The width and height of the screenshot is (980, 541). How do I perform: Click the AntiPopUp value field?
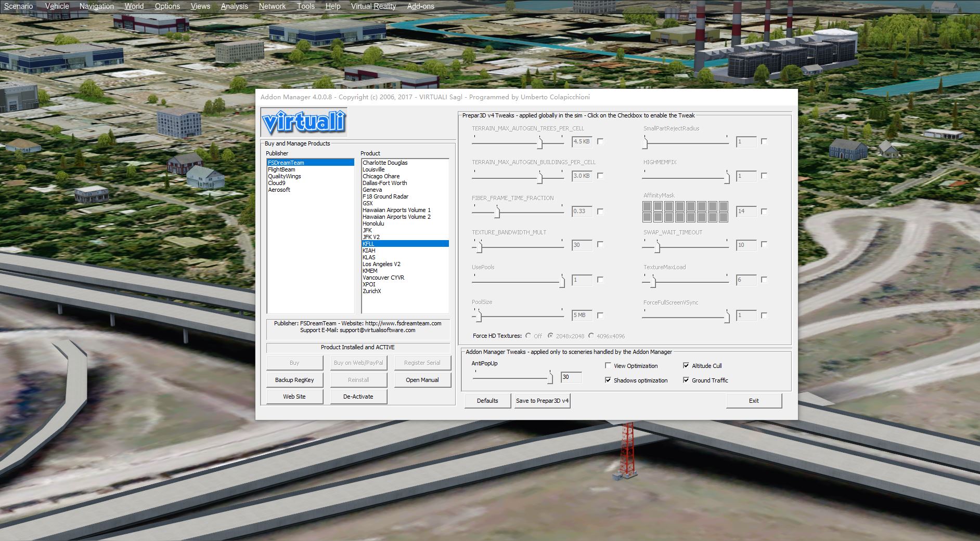pos(571,377)
